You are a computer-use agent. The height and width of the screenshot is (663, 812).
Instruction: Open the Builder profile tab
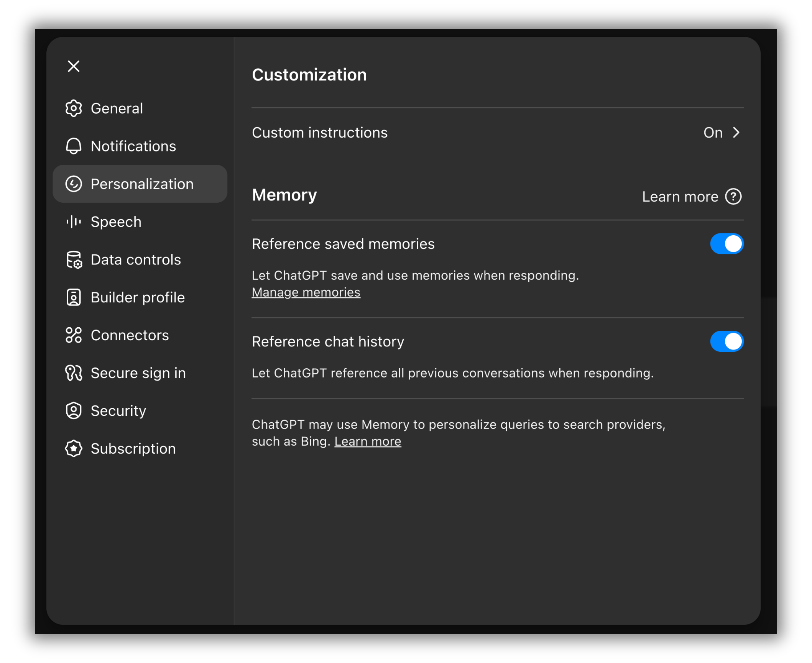(x=140, y=297)
